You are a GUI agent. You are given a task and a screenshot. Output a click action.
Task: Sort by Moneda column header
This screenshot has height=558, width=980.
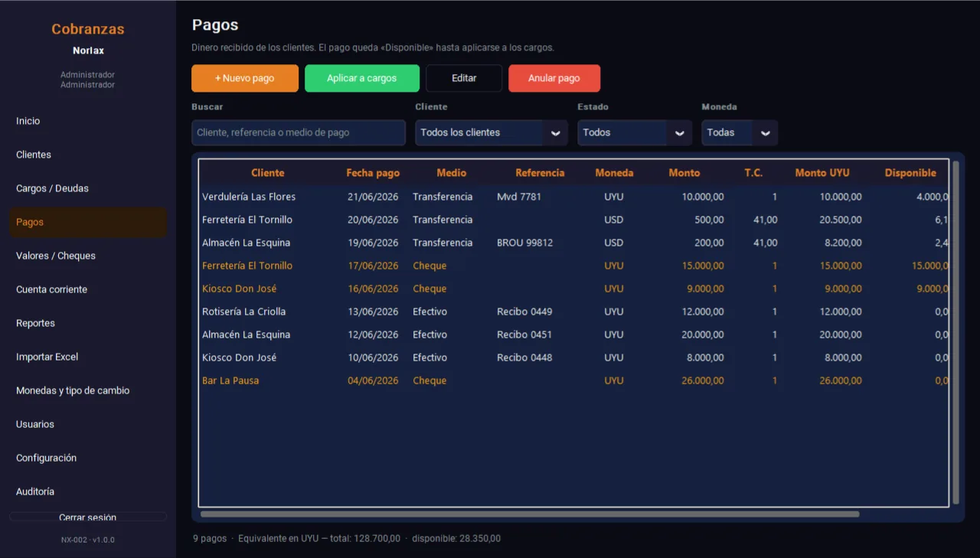pyautogui.click(x=614, y=173)
